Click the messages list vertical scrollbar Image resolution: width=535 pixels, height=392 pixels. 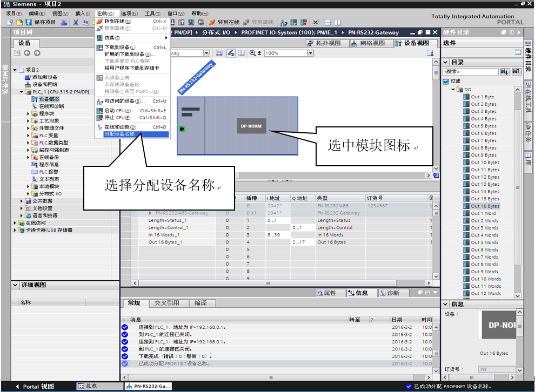click(x=436, y=349)
